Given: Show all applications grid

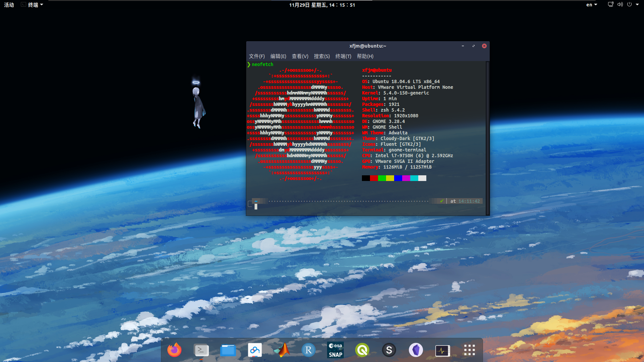Looking at the screenshot, I should [470, 350].
